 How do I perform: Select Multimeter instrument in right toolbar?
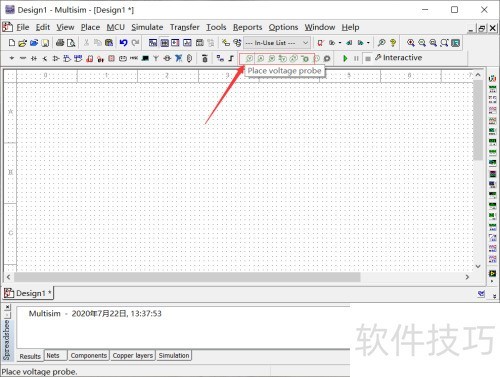[492, 79]
